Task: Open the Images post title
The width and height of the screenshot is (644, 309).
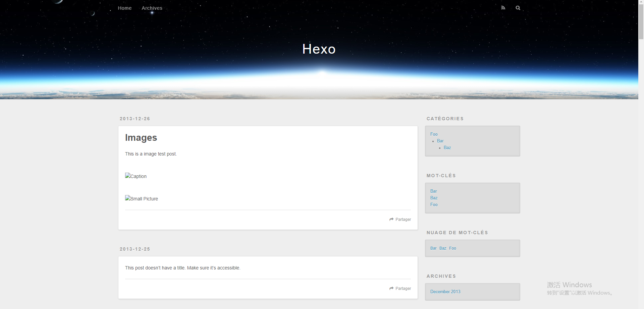Action: pyautogui.click(x=141, y=137)
